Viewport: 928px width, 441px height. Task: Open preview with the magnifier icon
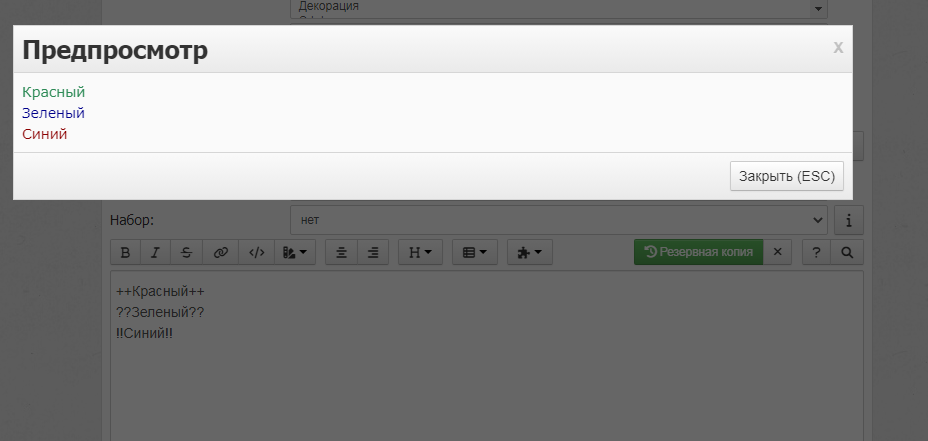(x=847, y=252)
